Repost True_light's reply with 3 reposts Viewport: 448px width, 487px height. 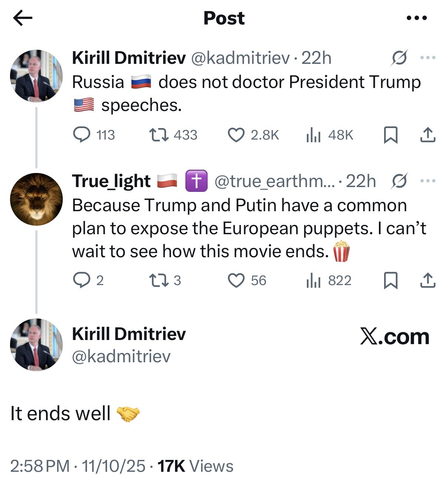159,280
